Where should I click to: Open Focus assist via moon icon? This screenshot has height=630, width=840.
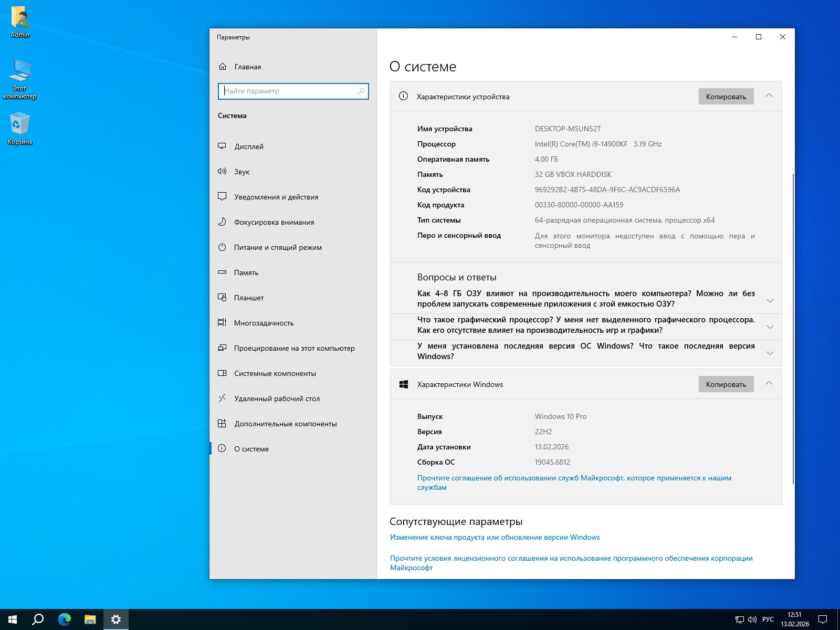pyautogui.click(x=222, y=222)
